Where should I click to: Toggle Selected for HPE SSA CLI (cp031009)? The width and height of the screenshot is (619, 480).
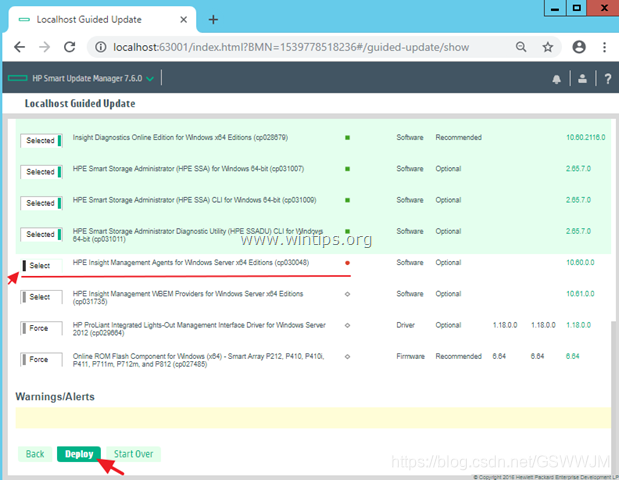[x=41, y=203]
